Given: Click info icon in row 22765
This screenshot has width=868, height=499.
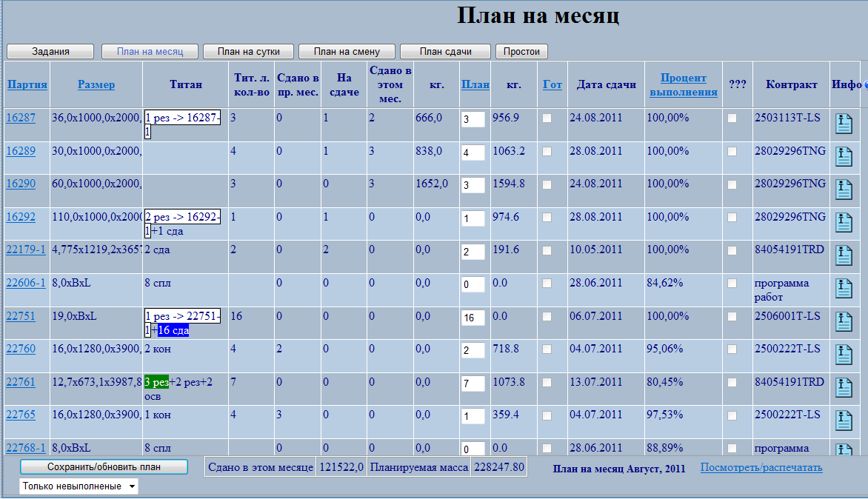Looking at the screenshot, I should tap(844, 419).
